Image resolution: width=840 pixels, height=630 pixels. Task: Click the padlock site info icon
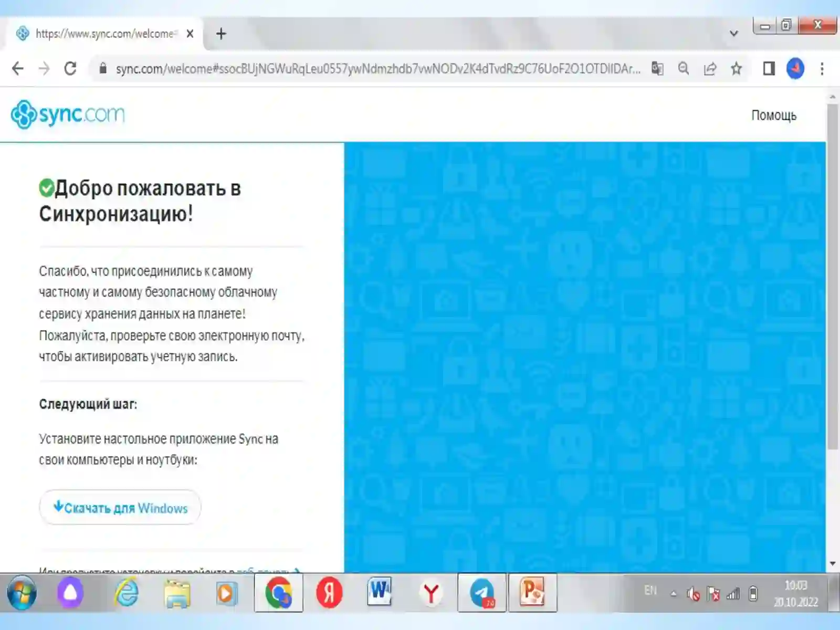pos(103,69)
